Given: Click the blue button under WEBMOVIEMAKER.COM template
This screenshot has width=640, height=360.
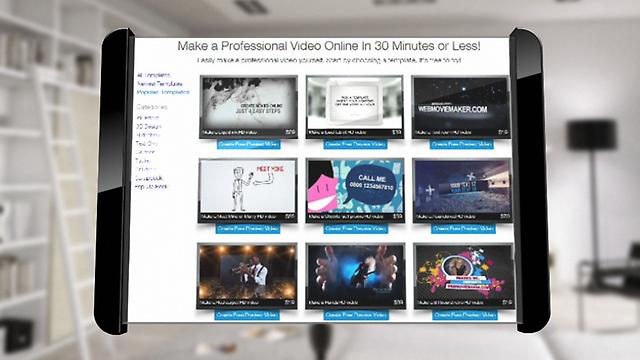Looking at the screenshot, I should 462,144.
